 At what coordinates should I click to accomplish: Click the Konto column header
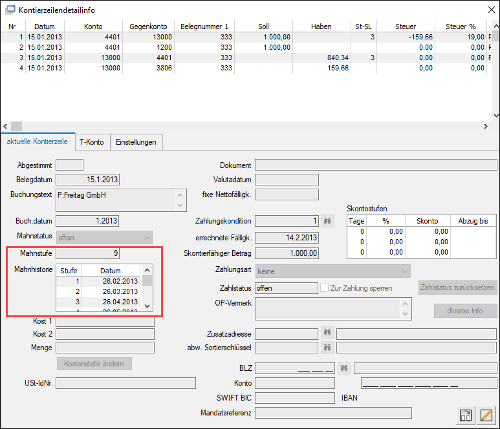click(93, 26)
